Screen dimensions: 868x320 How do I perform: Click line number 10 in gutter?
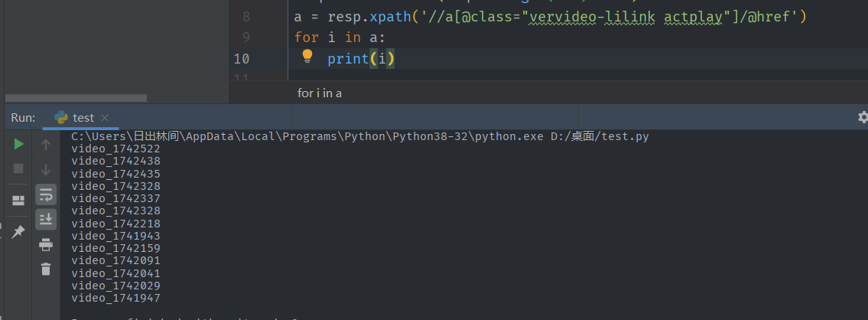coord(242,59)
